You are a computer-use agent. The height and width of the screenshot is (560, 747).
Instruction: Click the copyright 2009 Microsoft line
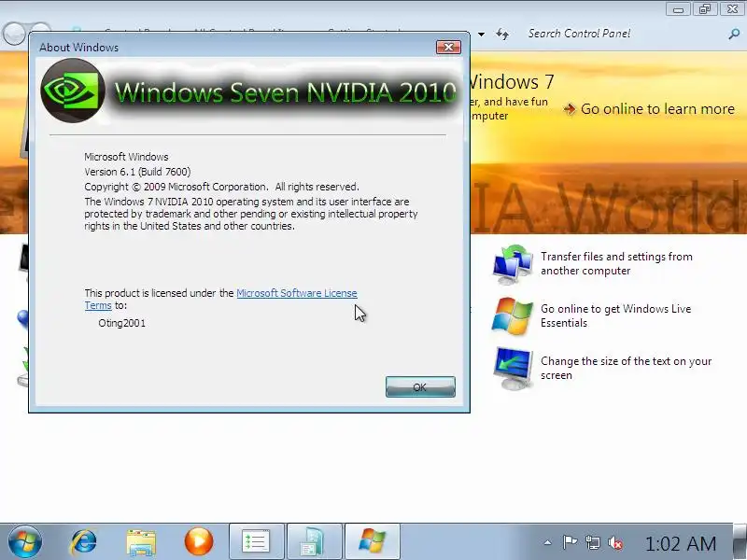coord(221,187)
